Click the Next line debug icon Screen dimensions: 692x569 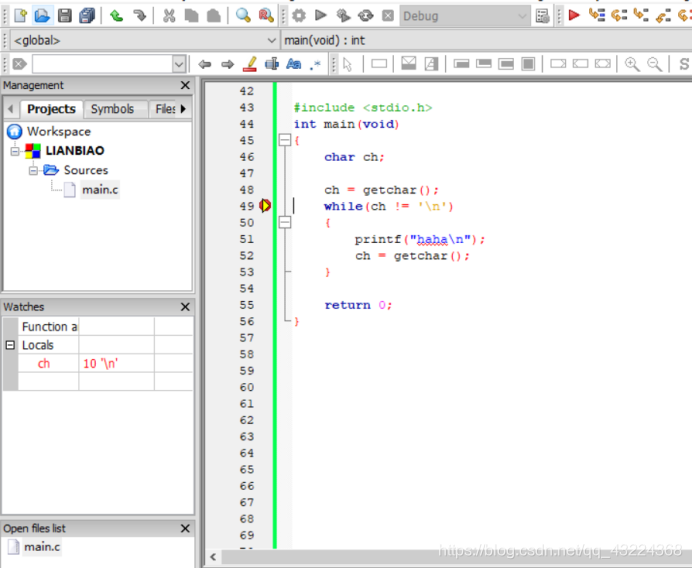point(619,16)
